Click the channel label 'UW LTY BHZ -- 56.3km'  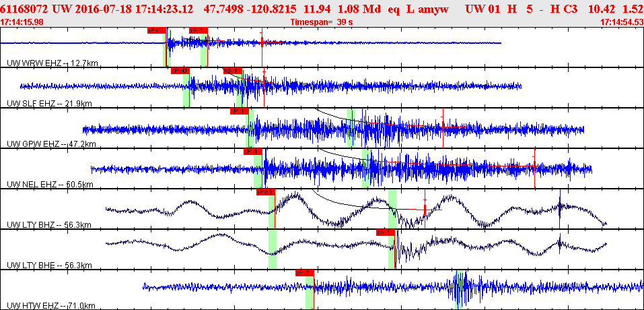[49, 225]
